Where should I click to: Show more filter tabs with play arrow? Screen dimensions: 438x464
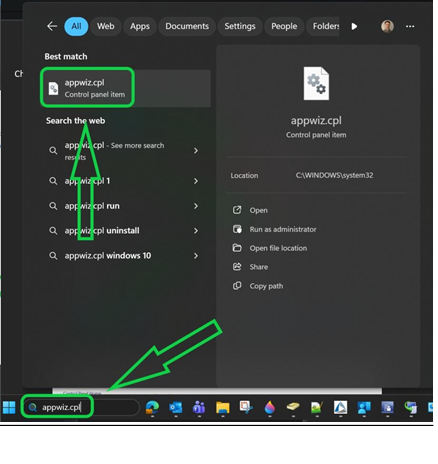point(354,26)
